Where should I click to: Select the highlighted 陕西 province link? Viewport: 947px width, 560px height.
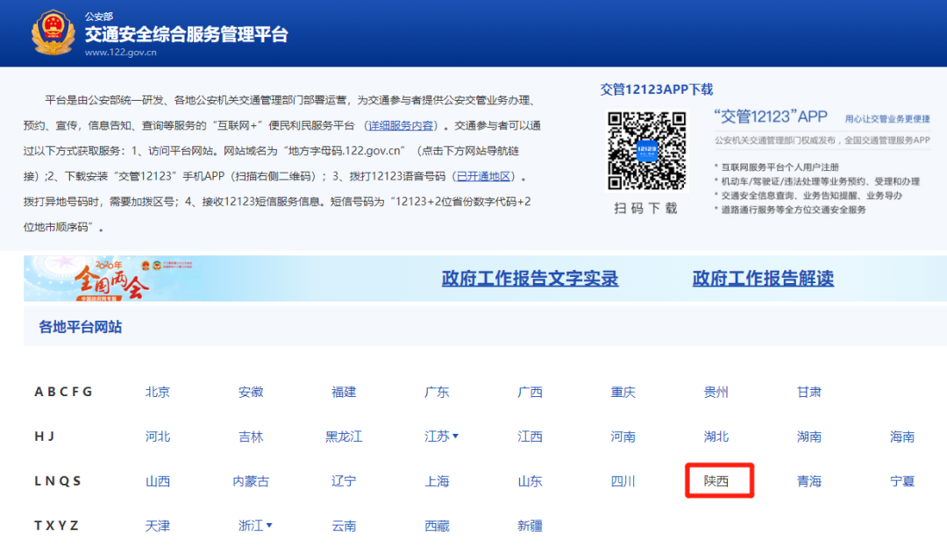coord(716,481)
